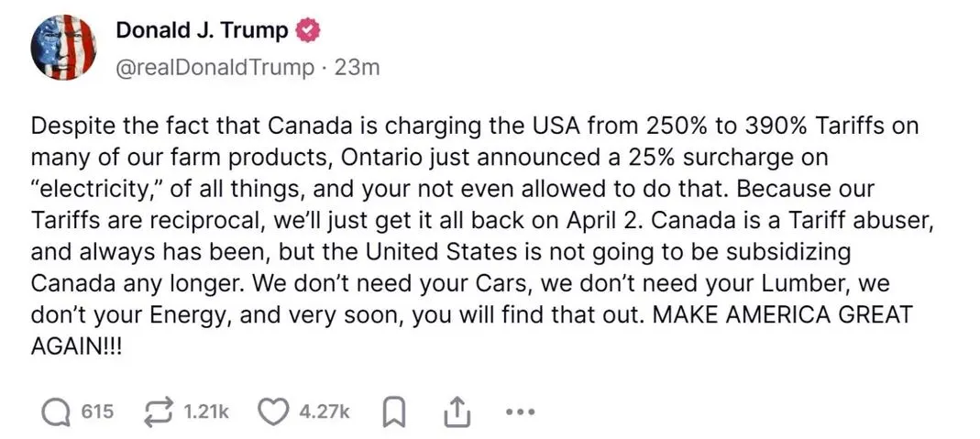This screenshot has height=439, width=980.
Task: Like the post with the heart icon
Action: (272, 412)
